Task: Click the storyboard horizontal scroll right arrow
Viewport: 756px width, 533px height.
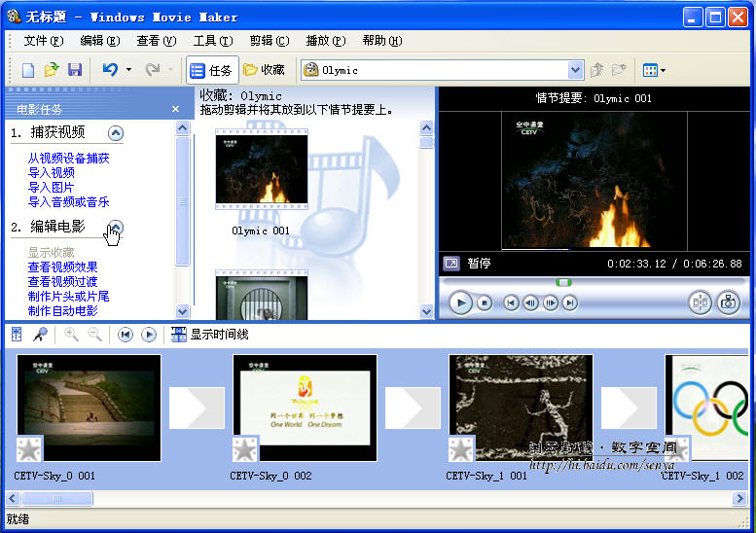Action: (739, 498)
